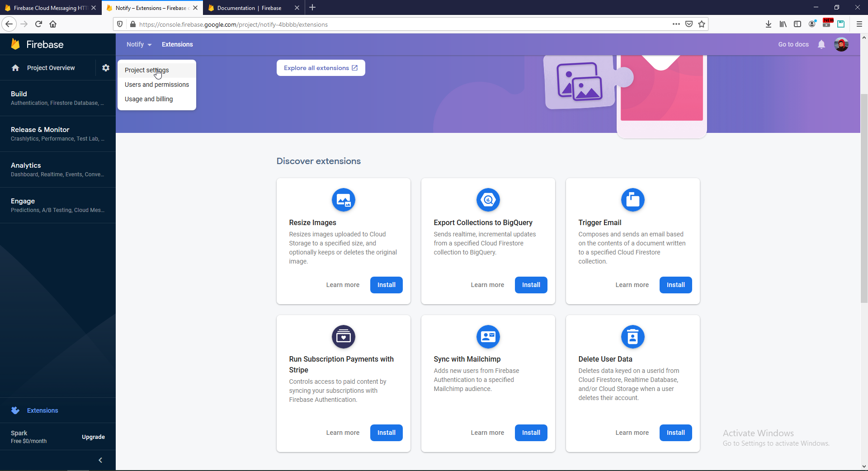Screen dimensions: 868x471
Task: Click the Export Collections to BigQuery icon
Action: [x=488, y=200]
